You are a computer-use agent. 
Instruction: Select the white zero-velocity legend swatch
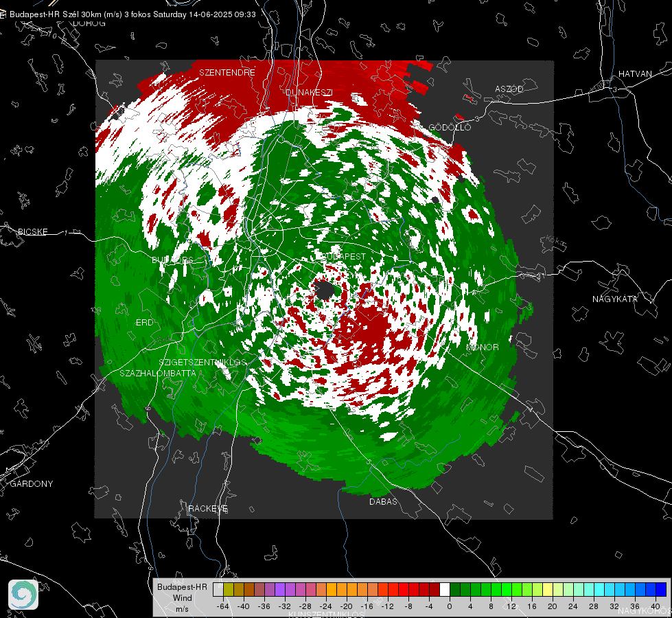tap(445, 589)
